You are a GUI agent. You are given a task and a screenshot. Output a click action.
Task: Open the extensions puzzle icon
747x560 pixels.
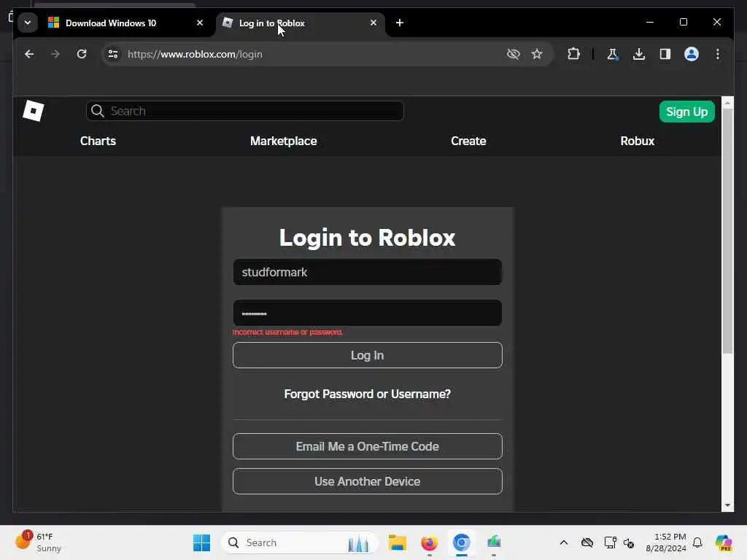(573, 54)
